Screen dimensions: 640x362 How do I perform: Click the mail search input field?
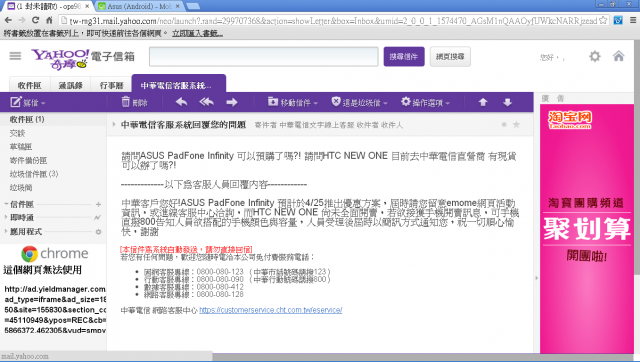coord(264,57)
